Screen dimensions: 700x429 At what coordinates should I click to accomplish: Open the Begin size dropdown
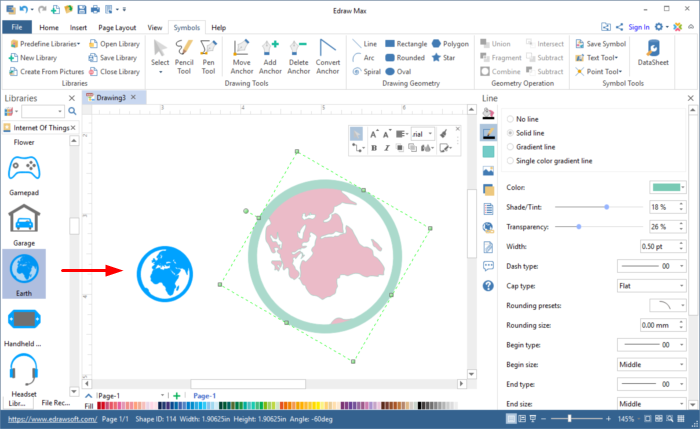point(651,363)
